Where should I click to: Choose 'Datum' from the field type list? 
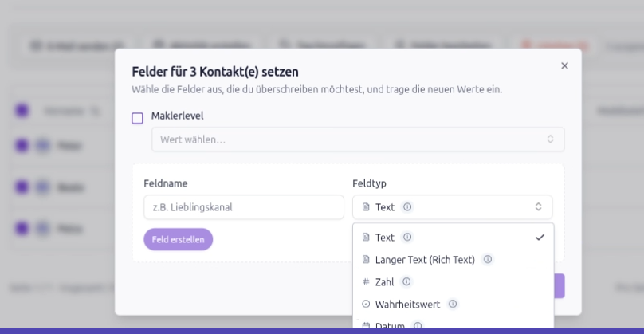(x=390, y=325)
